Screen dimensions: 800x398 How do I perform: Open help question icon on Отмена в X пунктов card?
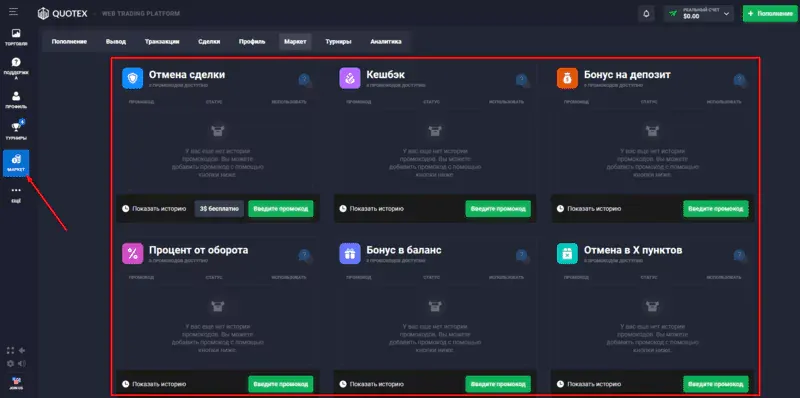point(740,255)
